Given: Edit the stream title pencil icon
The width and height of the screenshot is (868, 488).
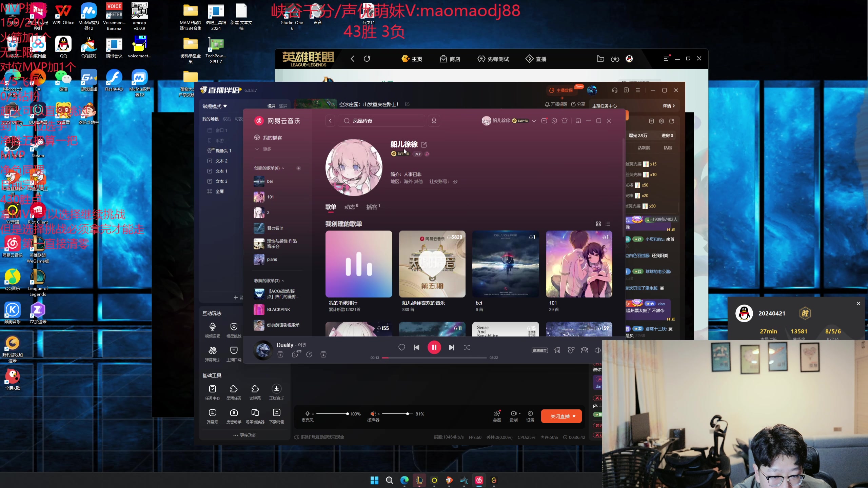Looking at the screenshot, I should [x=407, y=104].
